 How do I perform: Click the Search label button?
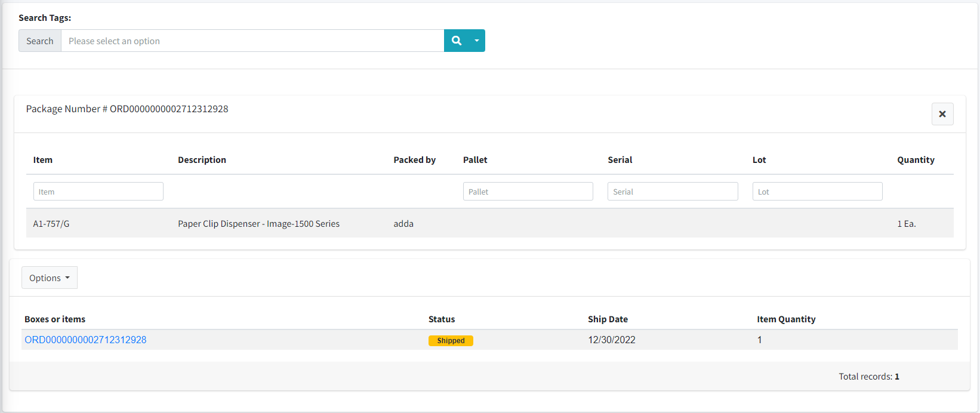[40, 41]
